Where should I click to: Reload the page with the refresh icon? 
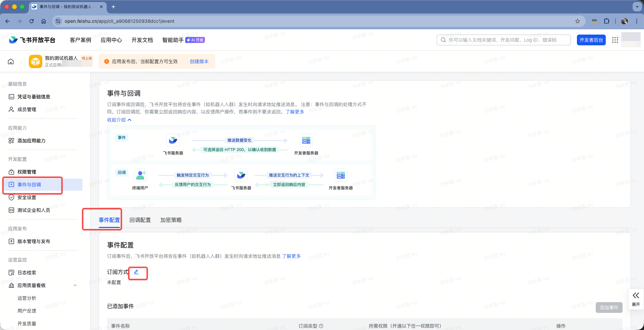tap(32, 21)
